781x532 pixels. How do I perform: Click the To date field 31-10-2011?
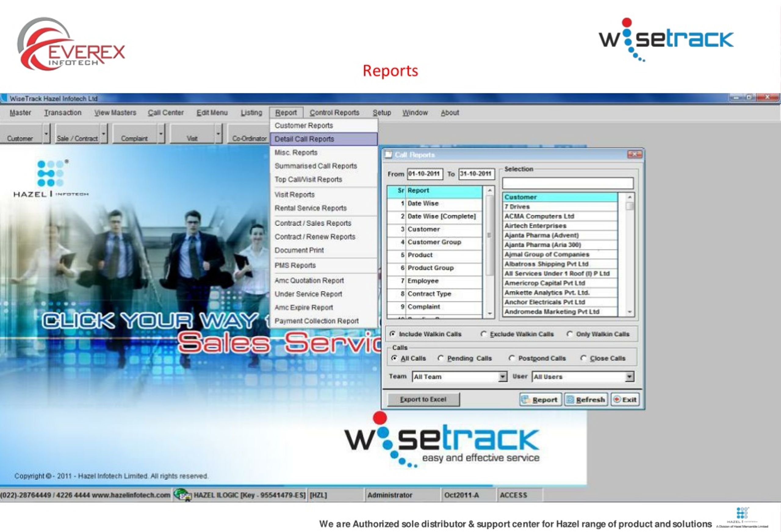click(x=476, y=174)
